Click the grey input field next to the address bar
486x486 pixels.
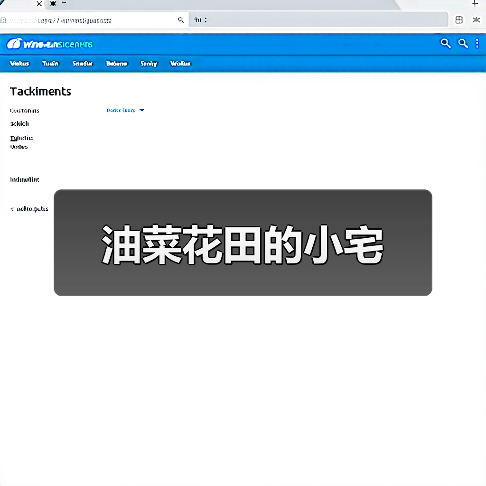tap(318, 20)
